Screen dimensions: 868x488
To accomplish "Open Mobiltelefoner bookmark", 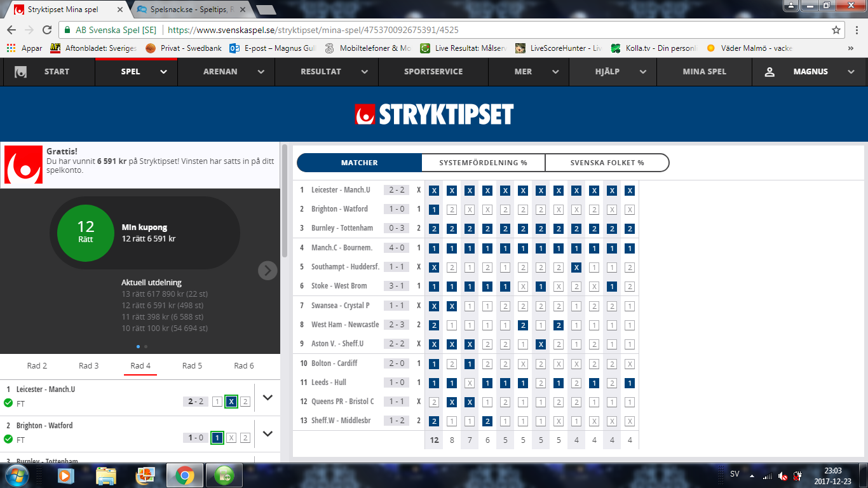I will click(368, 48).
